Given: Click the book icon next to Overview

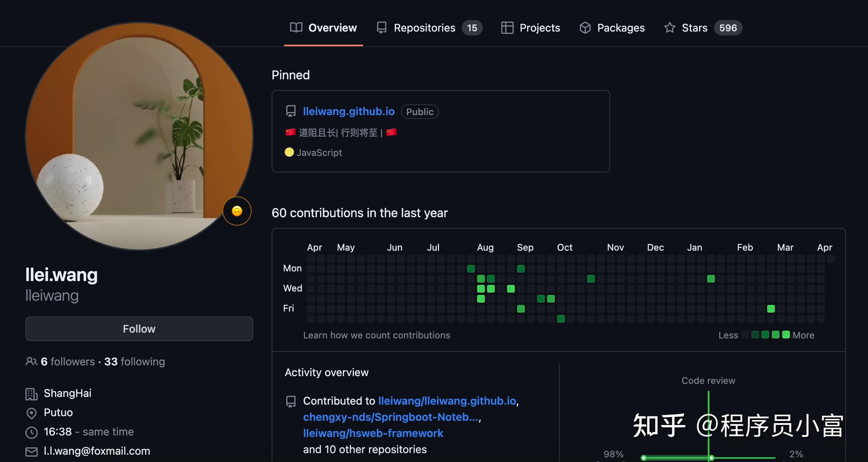Looking at the screenshot, I should click(296, 28).
